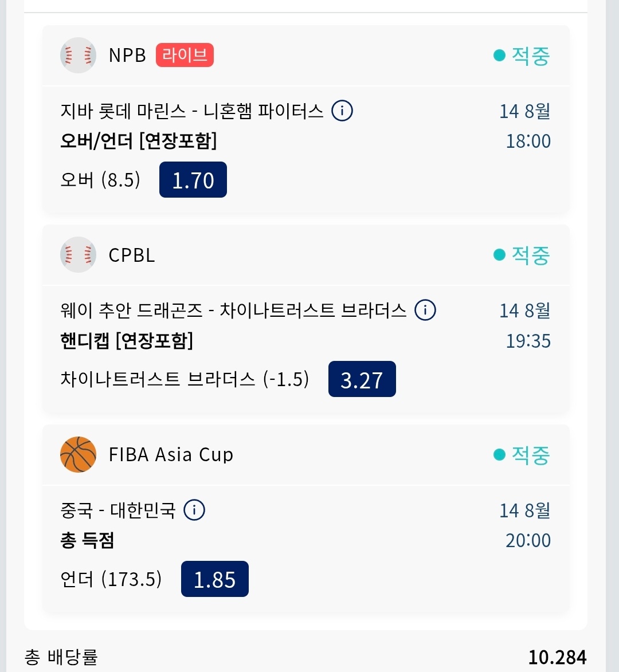This screenshot has width=619, height=672.
Task: Open the 중국 - 대한민국 match link
Action: (118, 510)
